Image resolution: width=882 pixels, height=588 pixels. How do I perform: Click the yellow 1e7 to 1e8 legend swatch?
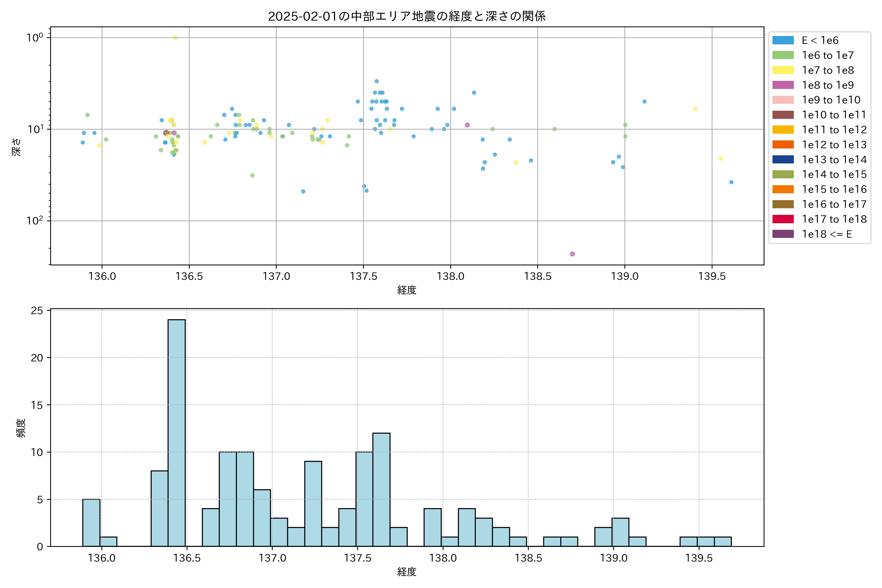[783, 70]
